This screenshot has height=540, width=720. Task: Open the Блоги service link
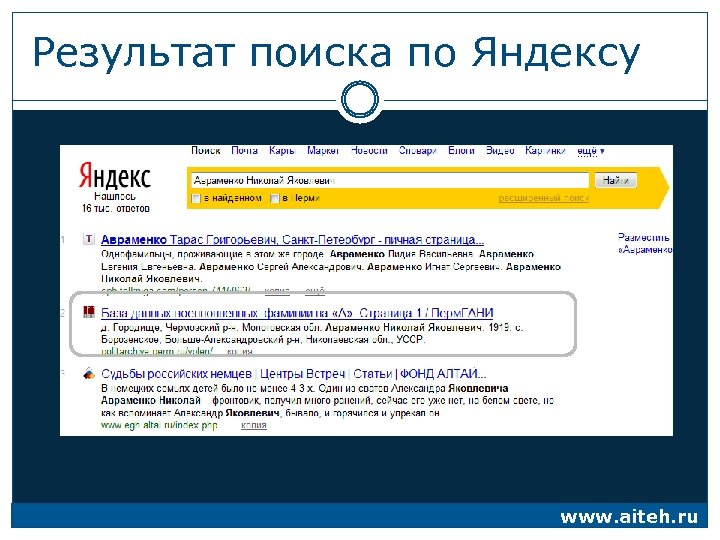point(461,151)
